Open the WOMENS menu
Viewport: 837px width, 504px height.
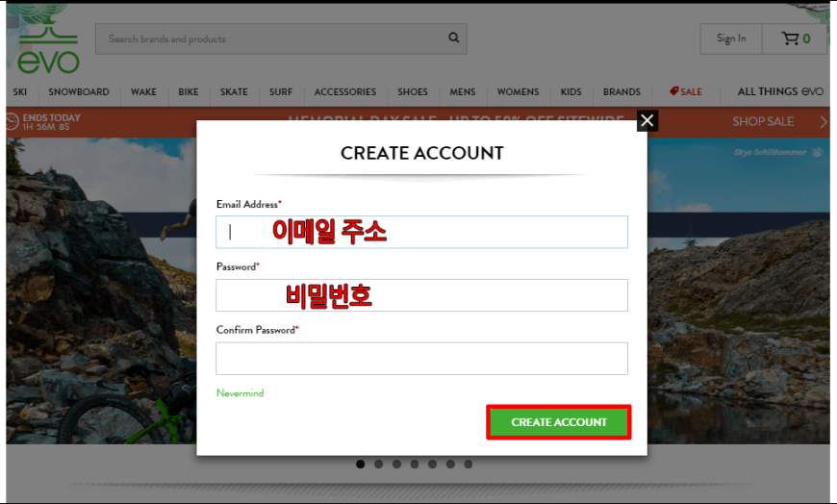point(518,91)
